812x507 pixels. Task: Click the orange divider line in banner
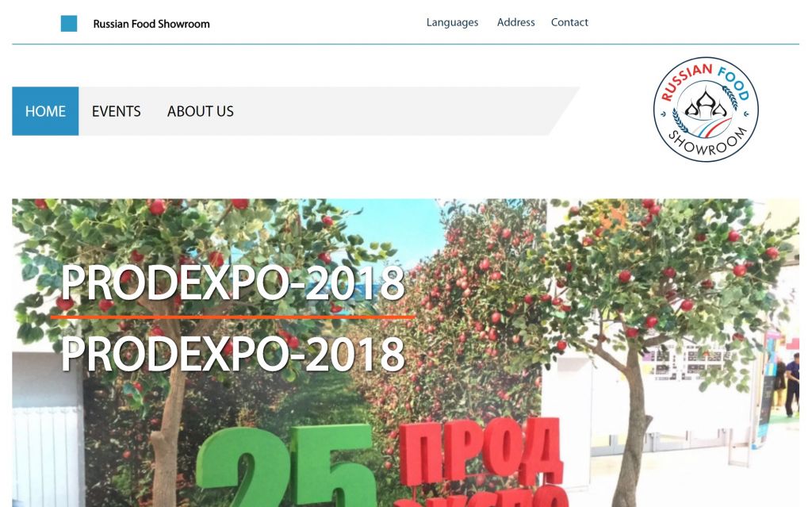click(x=232, y=317)
